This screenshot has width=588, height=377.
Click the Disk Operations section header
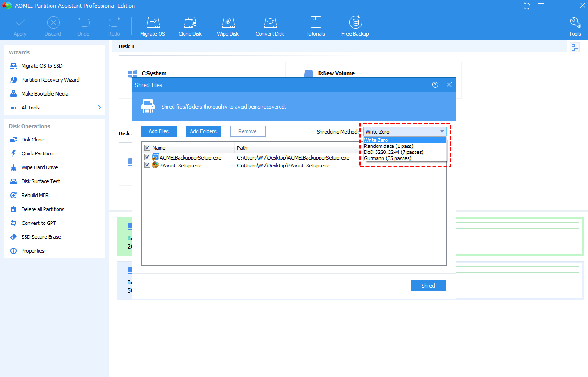pos(29,126)
